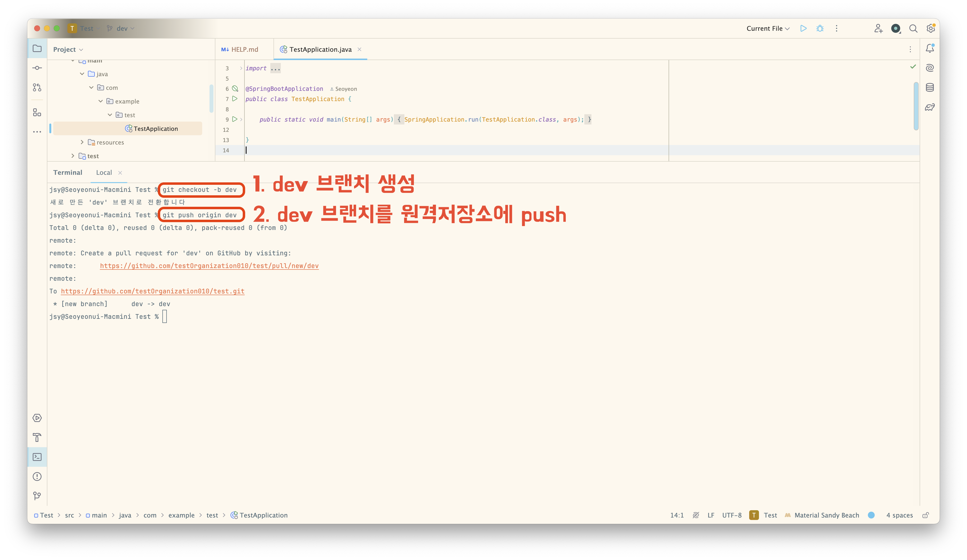Open the Problems tool window icon
The width and height of the screenshot is (967, 560).
(37, 476)
